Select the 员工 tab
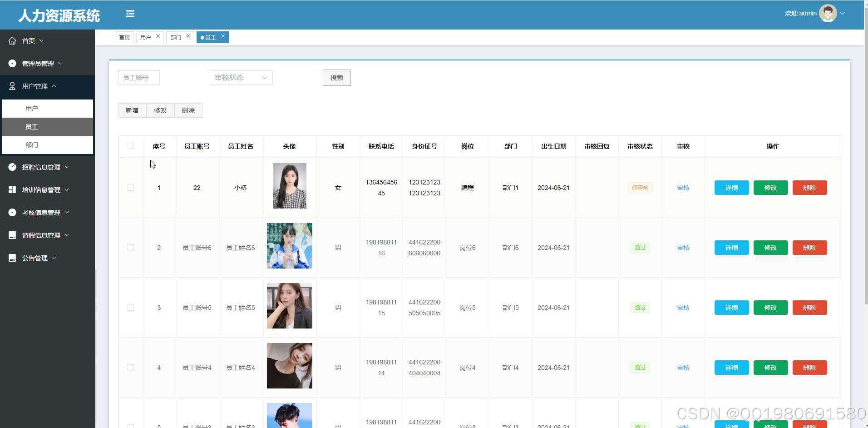Image resolution: width=868 pixels, height=428 pixels. coord(211,37)
